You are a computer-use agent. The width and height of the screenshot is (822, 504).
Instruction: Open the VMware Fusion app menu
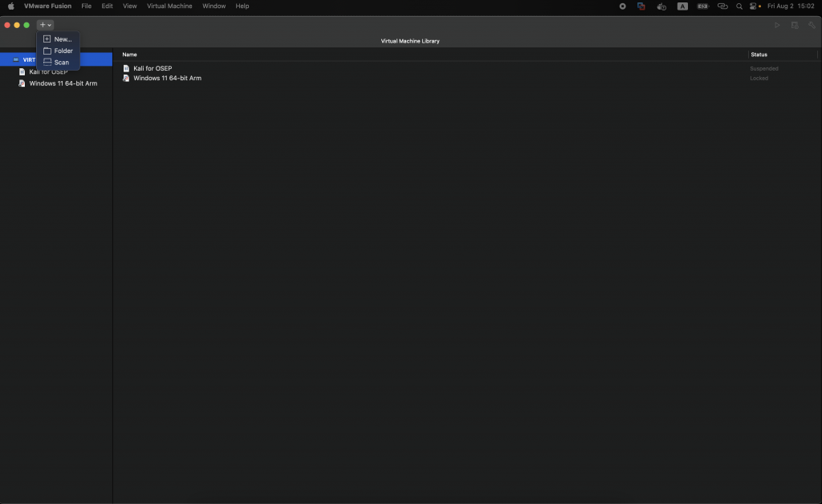pyautogui.click(x=47, y=6)
